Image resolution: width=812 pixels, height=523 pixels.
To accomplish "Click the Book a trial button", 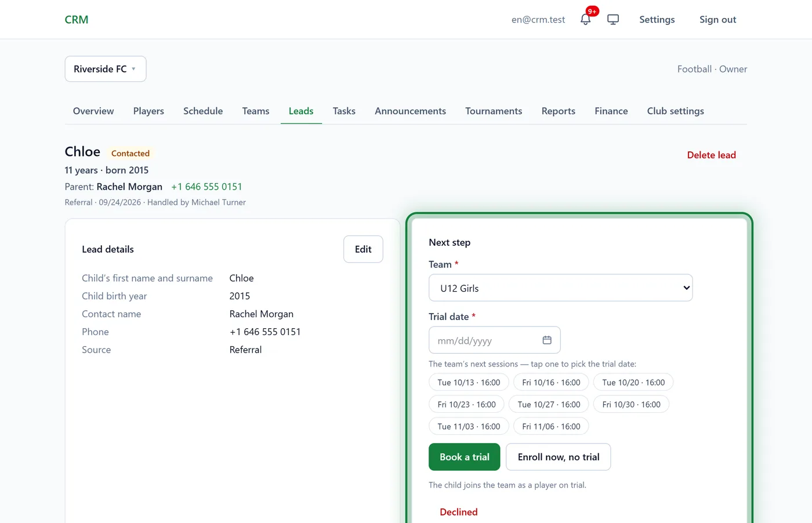I will pos(465,457).
